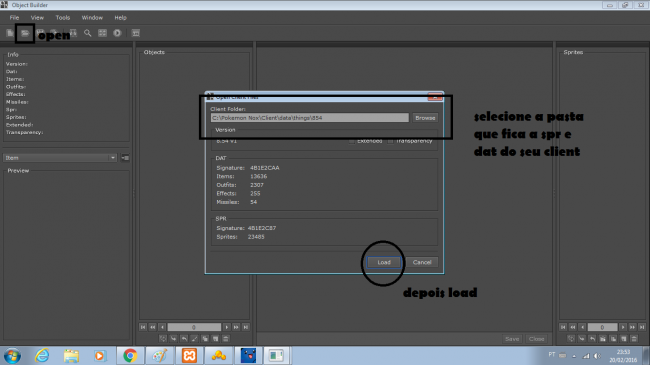Click the Sprites panel index number field

(x=602, y=327)
